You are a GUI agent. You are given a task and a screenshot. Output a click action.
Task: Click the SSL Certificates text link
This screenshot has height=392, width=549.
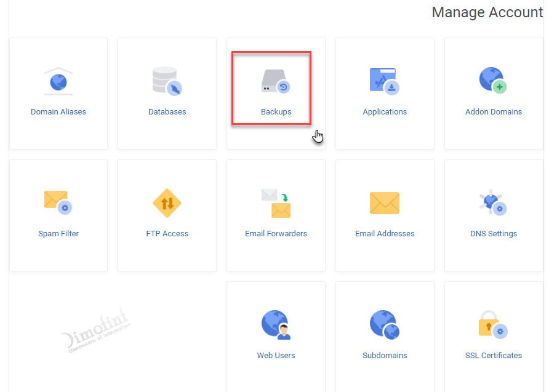pos(494,355)
